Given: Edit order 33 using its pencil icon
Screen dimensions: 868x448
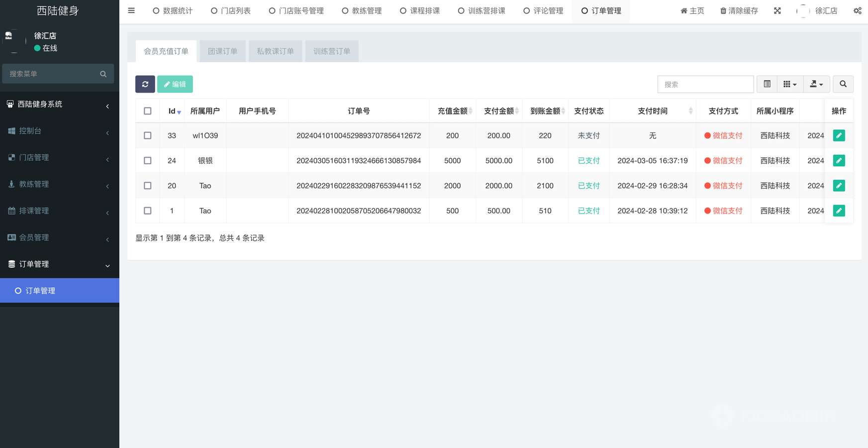Looking at the screenshot, I should click(x=839, y=135).
